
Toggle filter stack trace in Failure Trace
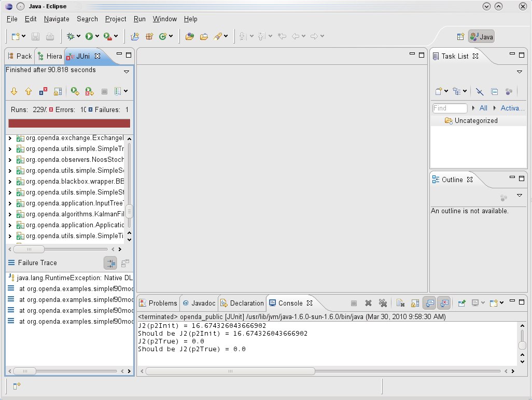click(110, 263)
